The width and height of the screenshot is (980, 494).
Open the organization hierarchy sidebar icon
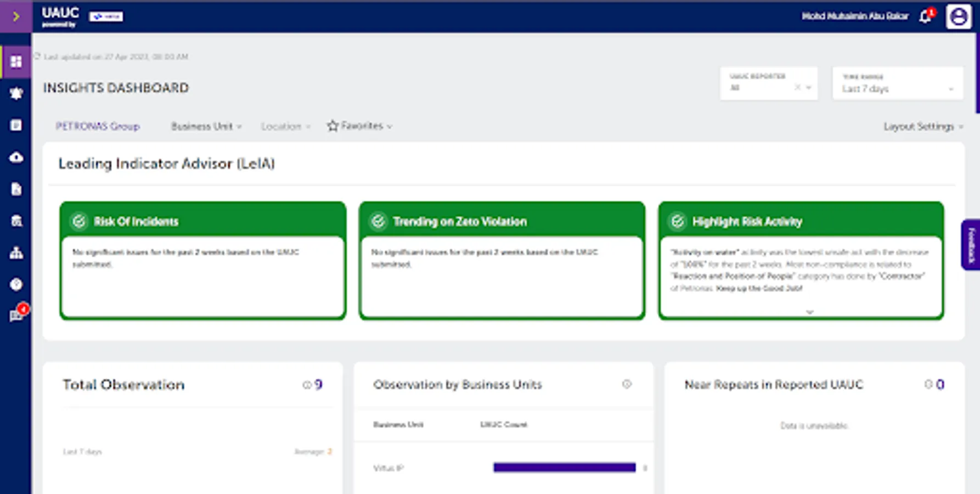pyautogui.click(x=16, y=252)
